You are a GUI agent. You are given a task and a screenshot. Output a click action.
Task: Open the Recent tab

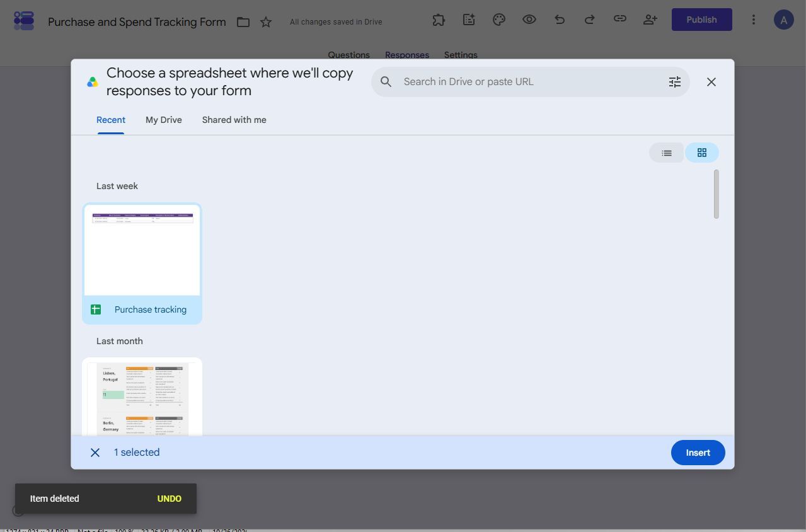click(111, 120)
